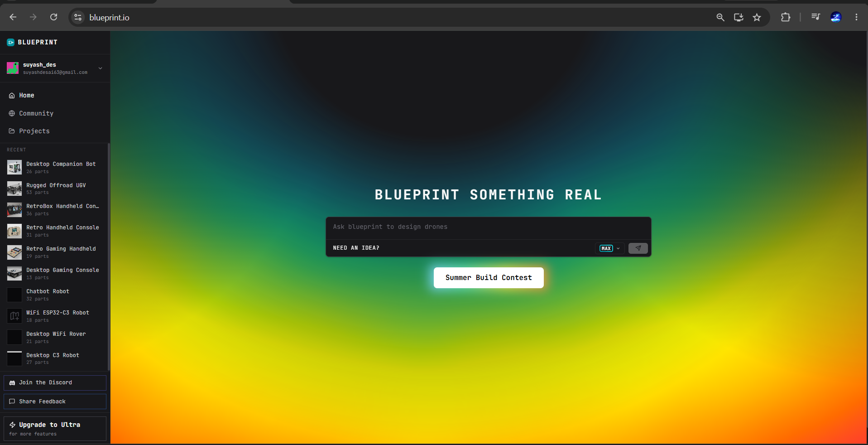Open the browser profile avatar
The height and width of the screenshot is (445, 868).
836,17
